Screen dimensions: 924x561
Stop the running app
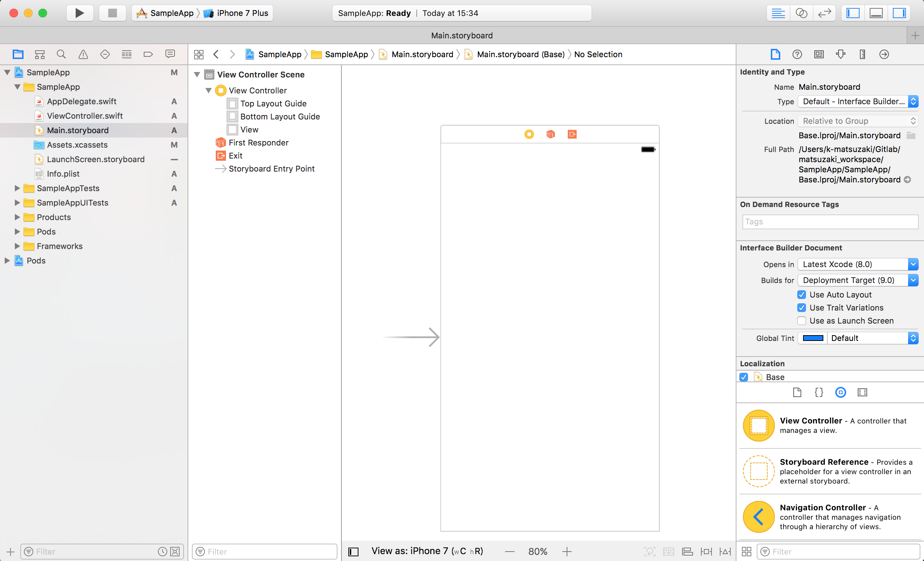[112, 13]
